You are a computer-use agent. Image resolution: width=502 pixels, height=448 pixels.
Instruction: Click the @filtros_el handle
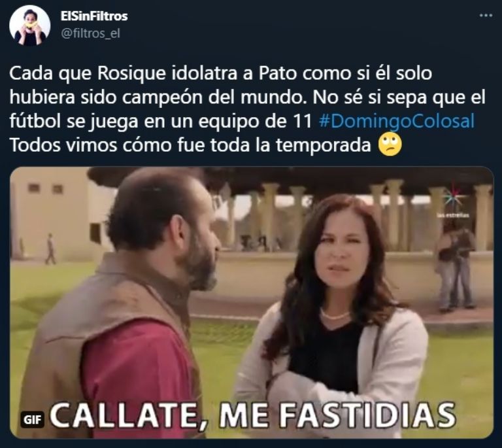90,33
